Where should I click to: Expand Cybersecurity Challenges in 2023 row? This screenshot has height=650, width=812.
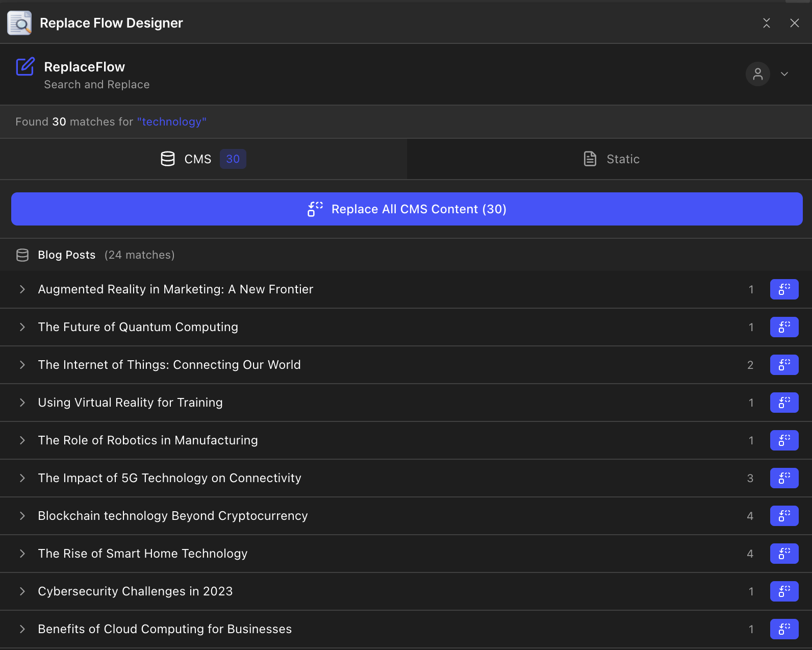22,591
